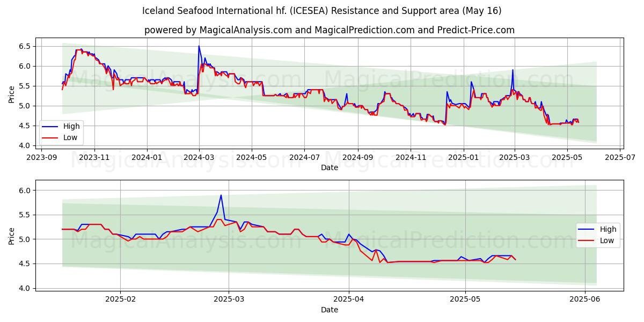Click the 4.0 tick on the lower chart's price axis

pos(26,288)
